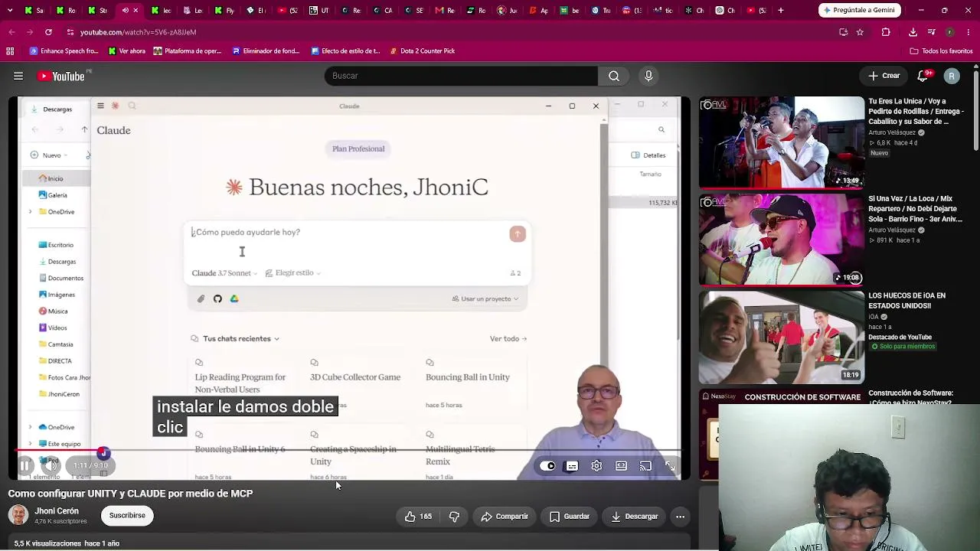Viewport: 980px width, 551px height.
Task: Dislike the video with thumbs down
Action: [x=454, y=517]
